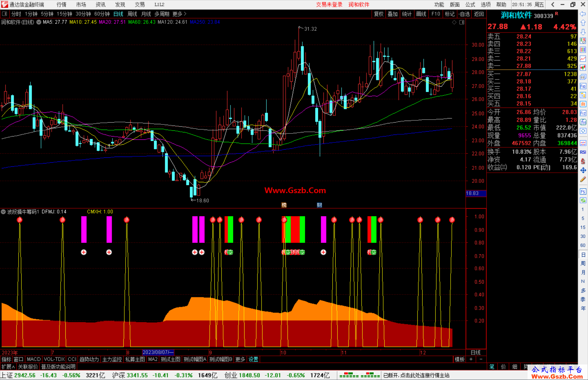Click the chart panel layout icon near diamond

point(462,22)
